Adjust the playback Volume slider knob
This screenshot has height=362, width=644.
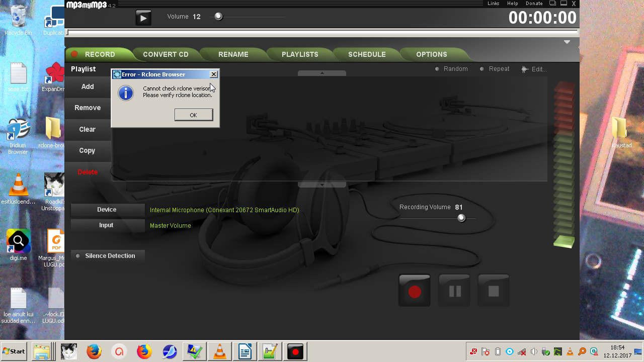coord(218,17)
